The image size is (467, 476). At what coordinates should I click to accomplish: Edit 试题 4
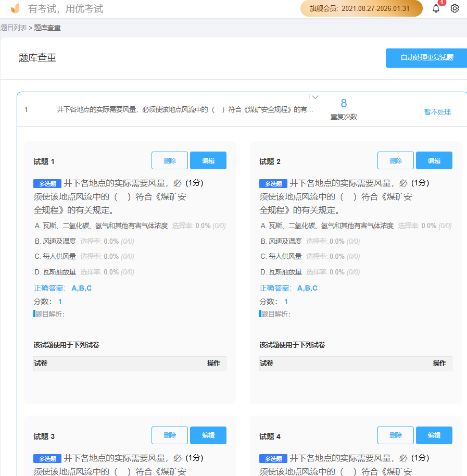click(434, 435)
